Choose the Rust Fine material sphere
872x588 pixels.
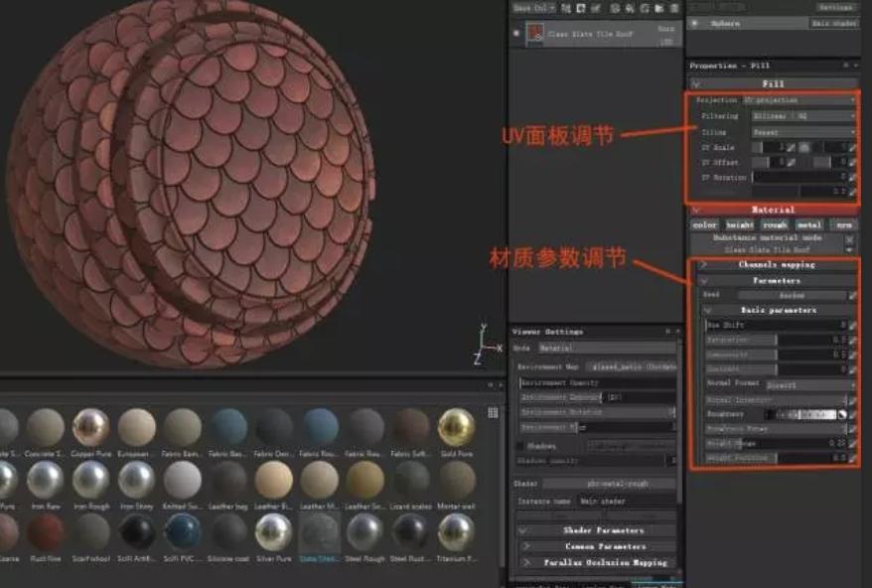point(45,533)
